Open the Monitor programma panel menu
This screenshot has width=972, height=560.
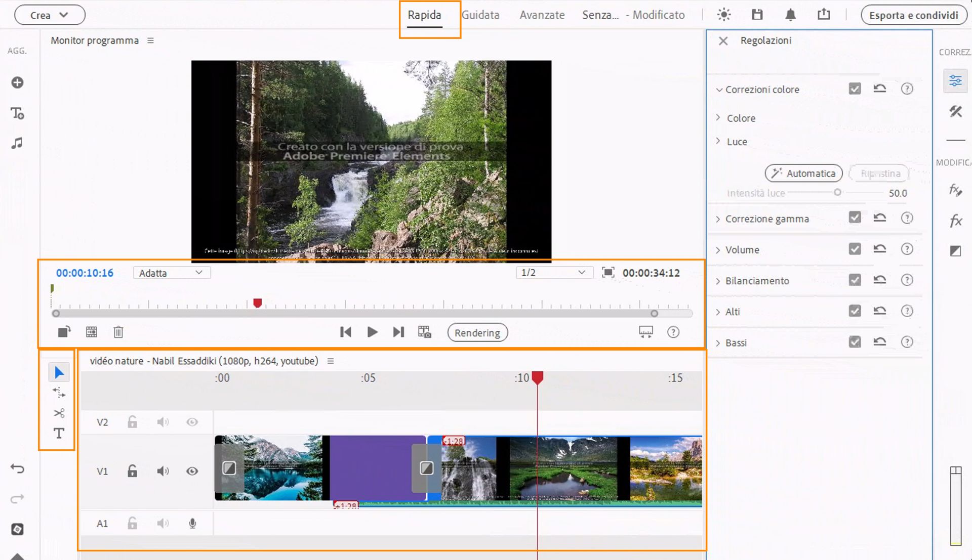(150, 40)
